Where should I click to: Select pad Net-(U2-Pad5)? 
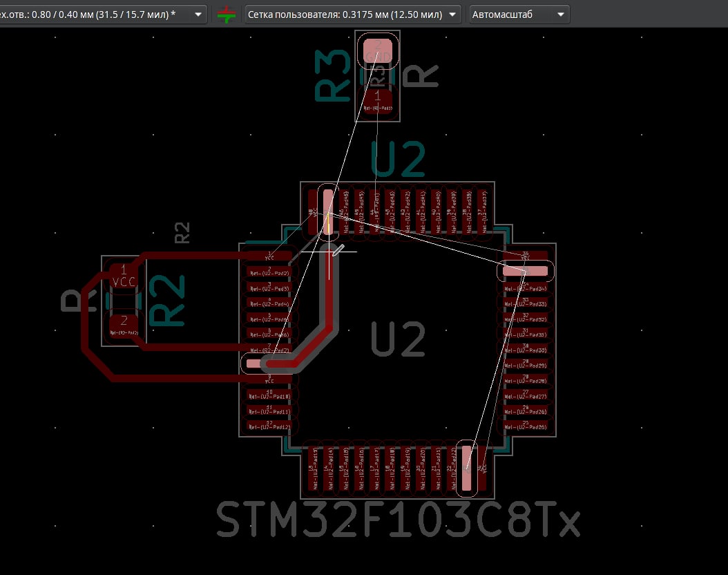[269, 318]
